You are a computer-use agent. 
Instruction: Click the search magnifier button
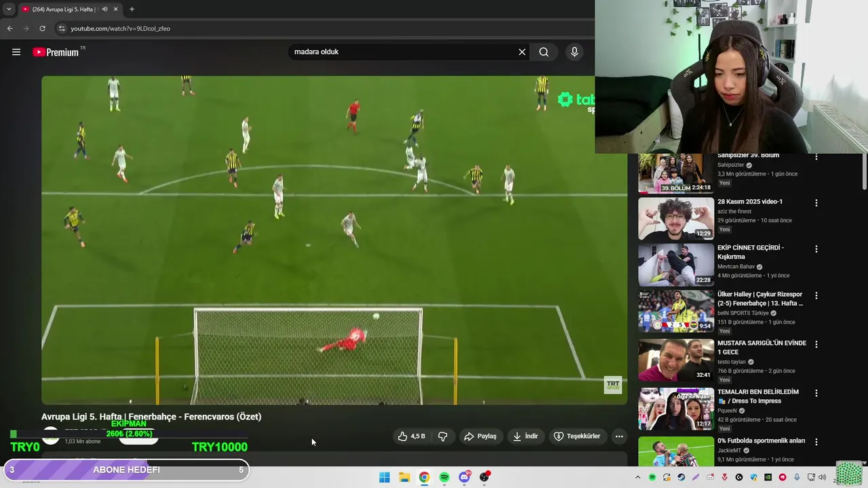544,52
